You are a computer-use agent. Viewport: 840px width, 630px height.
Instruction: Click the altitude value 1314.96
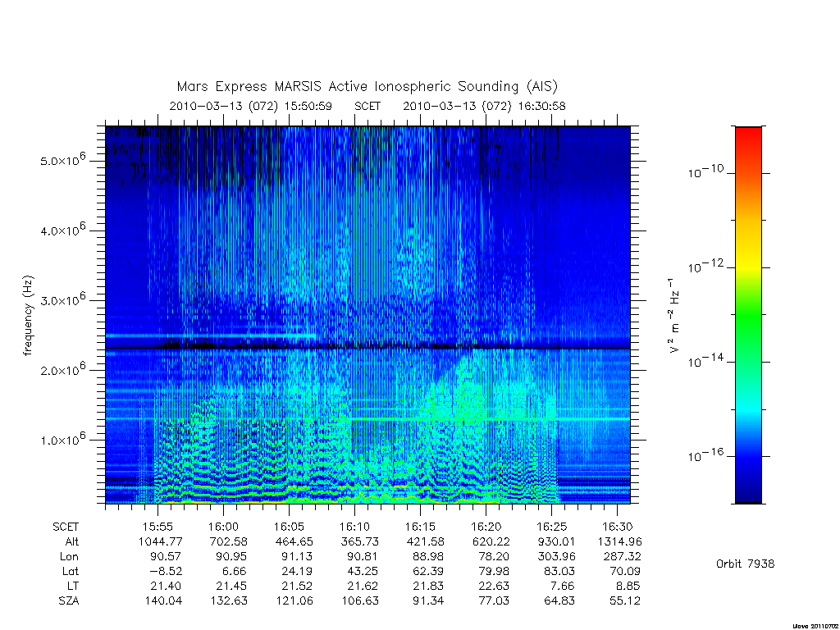point(620,541)
